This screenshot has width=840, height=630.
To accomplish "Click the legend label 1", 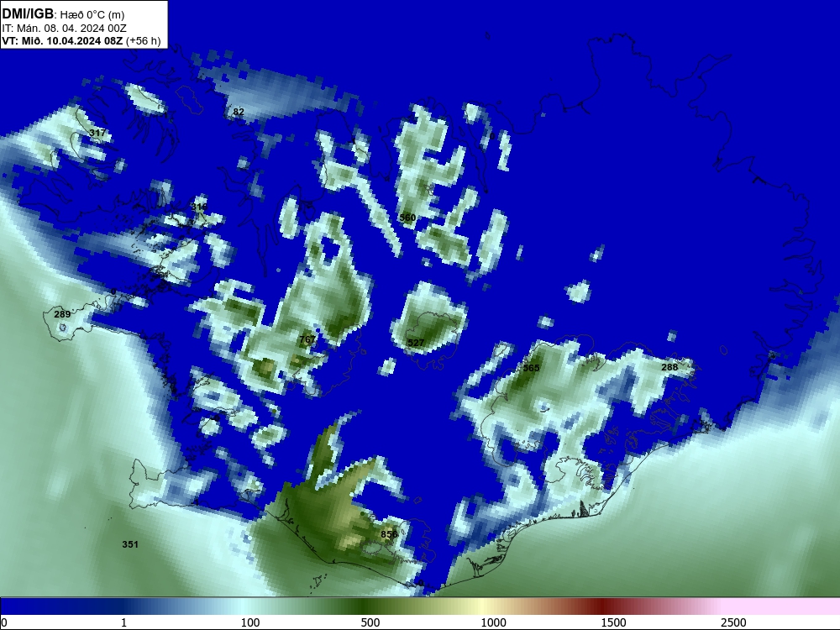I will pyautogui.click(x=123, y=622).
